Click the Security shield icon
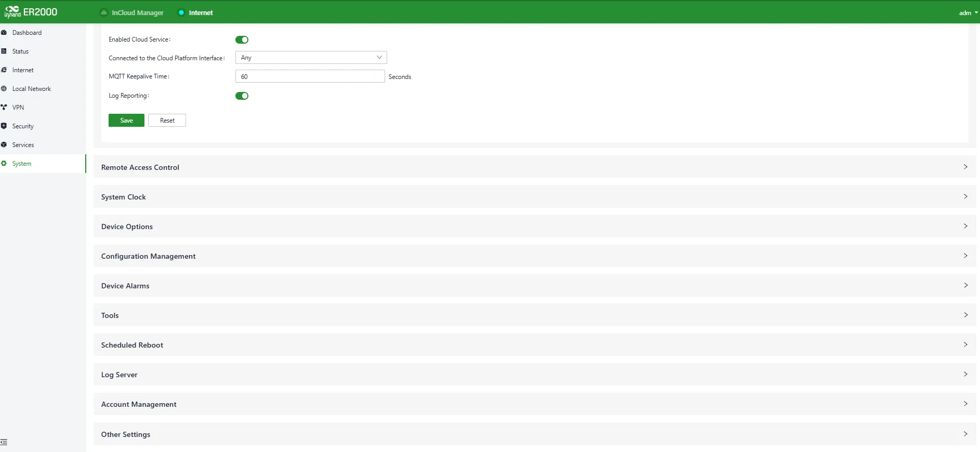980x452 pixels. [x=4, y=126]
